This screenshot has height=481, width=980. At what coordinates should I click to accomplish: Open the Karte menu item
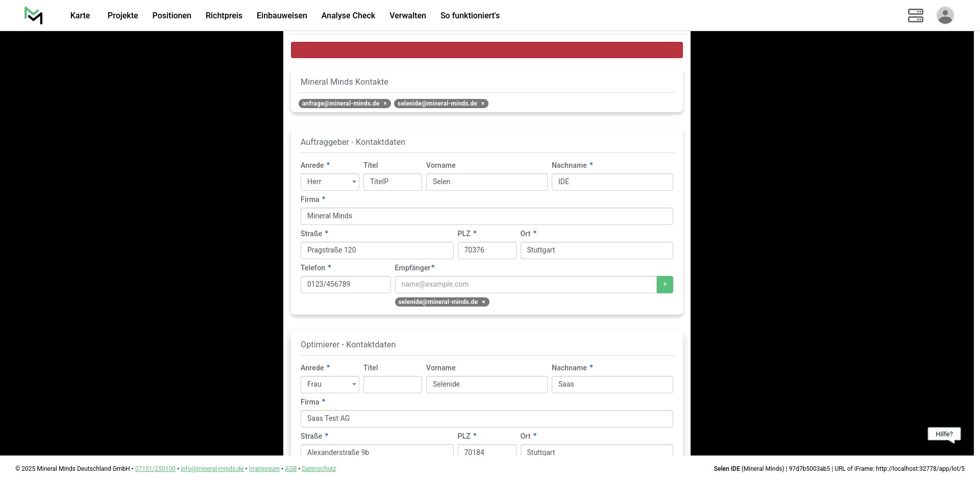click(80, 16)
